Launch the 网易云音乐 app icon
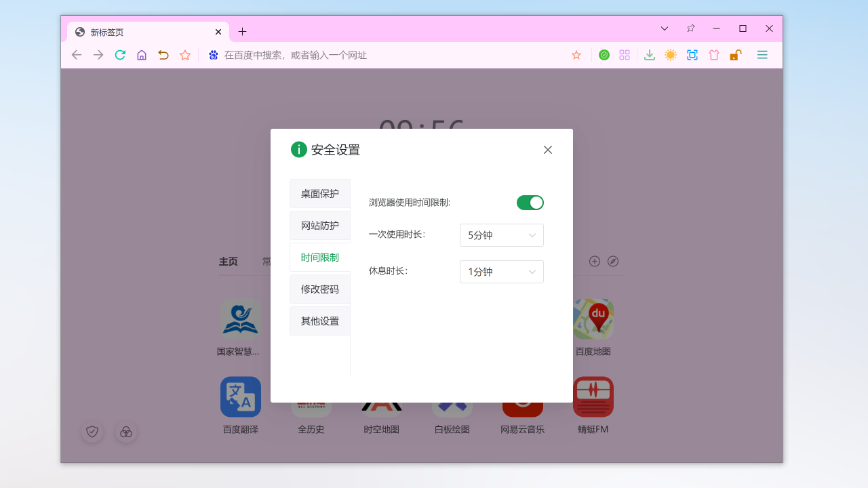 [x=522, y=396]
